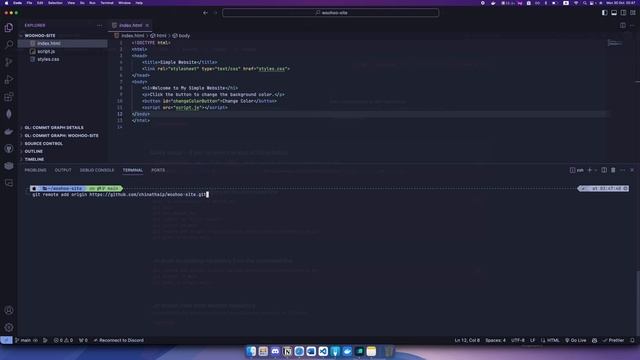This screenshot has height=360, width=640.
Task: Open the Terminal menu in the menu bar
Action: [x=107, y=3]
